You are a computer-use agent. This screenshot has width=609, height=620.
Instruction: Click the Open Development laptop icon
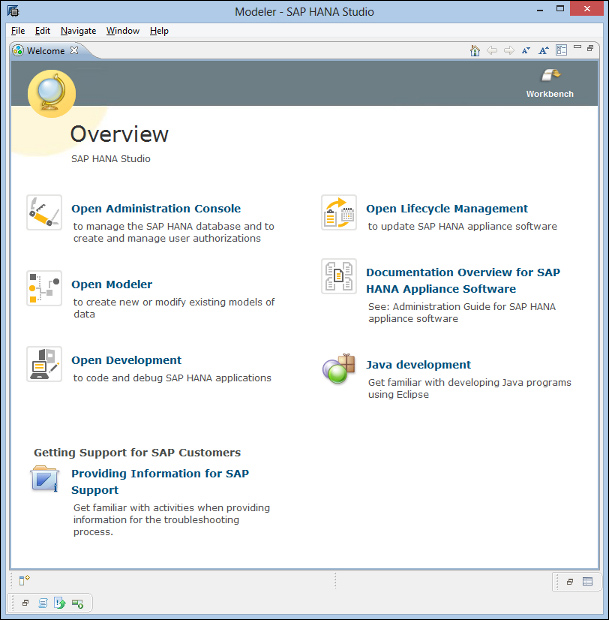(44, 364)
